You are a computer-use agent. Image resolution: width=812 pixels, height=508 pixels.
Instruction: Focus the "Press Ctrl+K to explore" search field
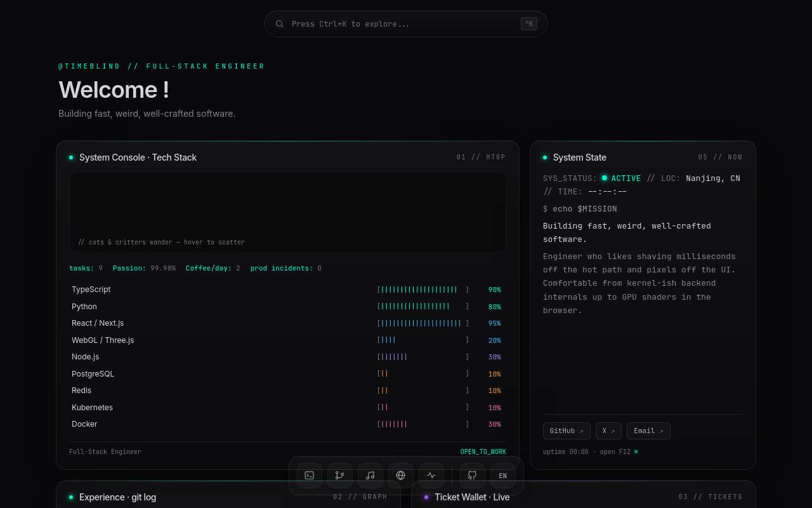pos(406,24)
